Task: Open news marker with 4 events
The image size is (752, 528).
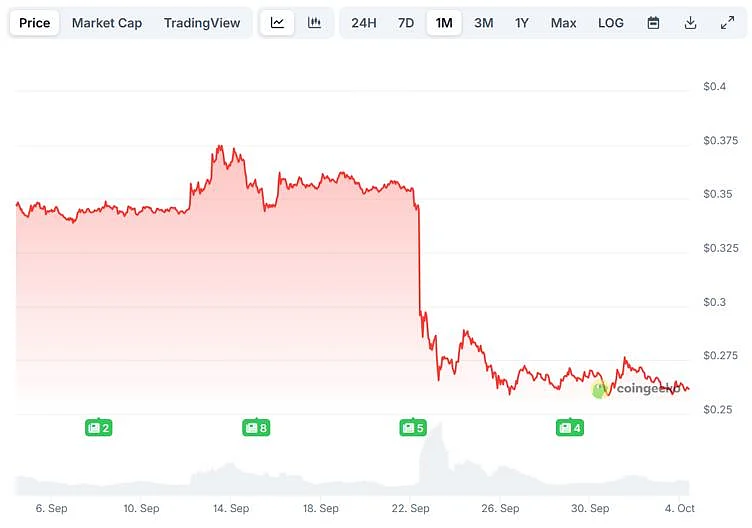Action: click(x=570, y=428)
